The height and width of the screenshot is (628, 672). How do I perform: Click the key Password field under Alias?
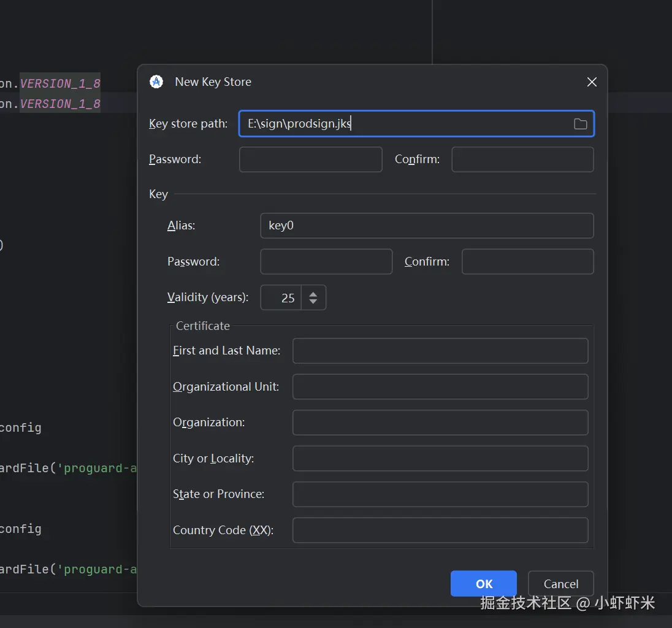[326, 261]
